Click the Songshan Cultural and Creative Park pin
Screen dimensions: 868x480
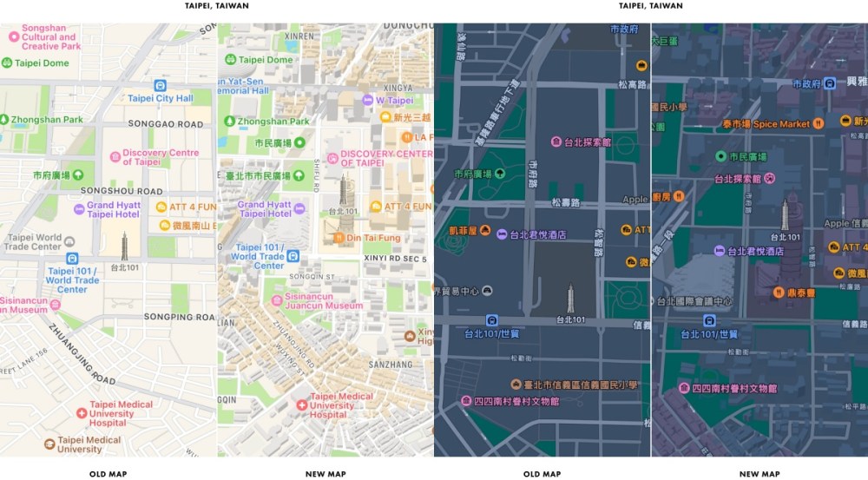point(13,36)
